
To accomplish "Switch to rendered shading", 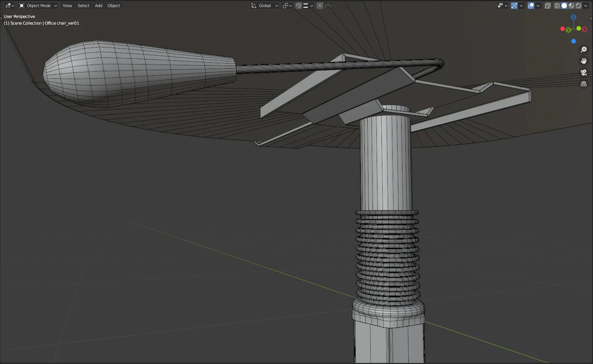I will pos(578,6).
